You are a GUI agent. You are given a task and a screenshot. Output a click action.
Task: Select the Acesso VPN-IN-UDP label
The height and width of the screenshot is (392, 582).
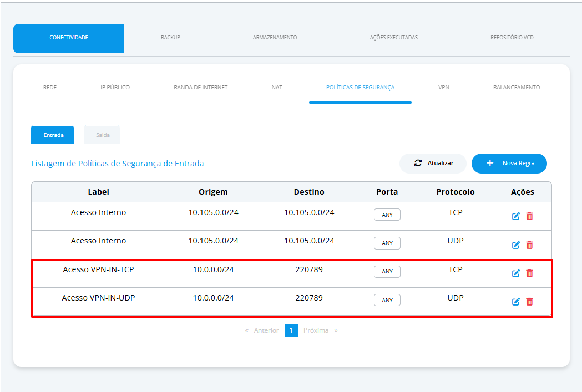(98, 298)
